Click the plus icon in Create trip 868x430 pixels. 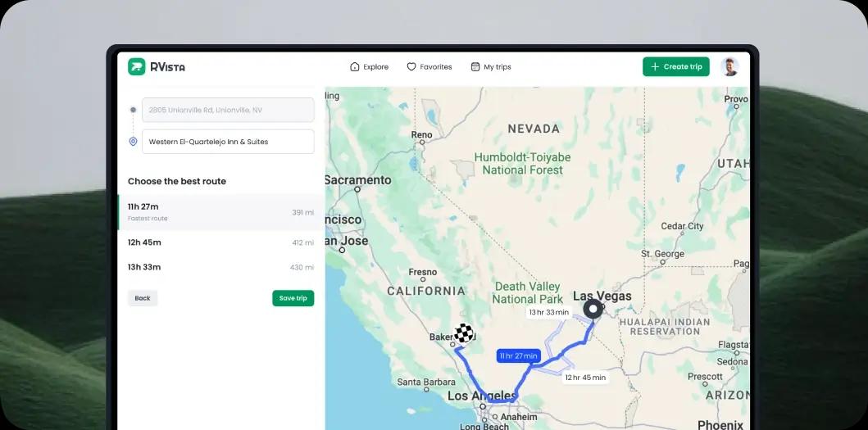[x=655, y=67]
